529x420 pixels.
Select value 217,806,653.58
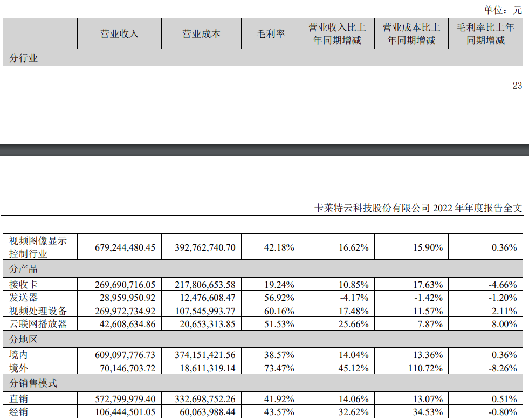[x=205, y=285]
